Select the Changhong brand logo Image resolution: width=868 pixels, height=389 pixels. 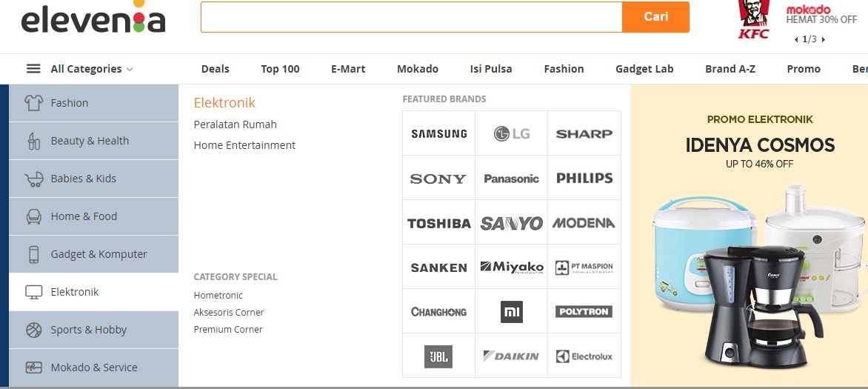(439, 312)
